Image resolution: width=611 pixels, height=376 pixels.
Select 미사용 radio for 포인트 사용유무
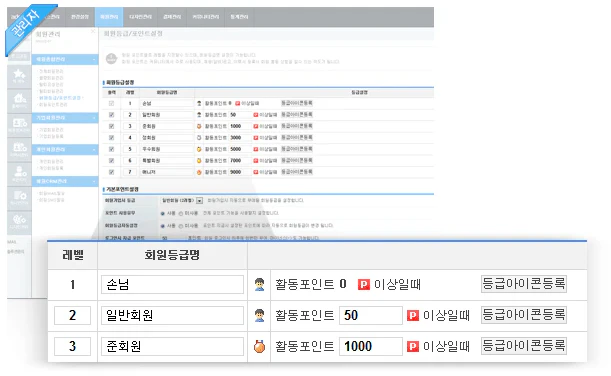tap(181, 214)
